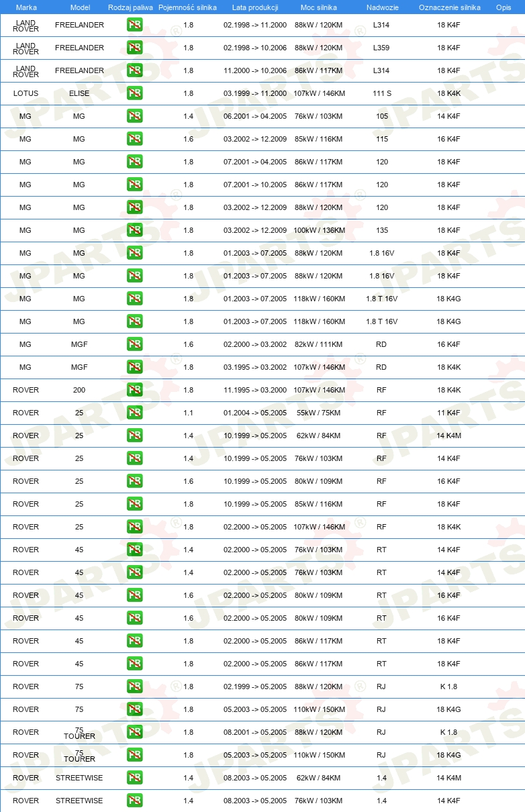Click the Marka column header

(x=26, y=7)
